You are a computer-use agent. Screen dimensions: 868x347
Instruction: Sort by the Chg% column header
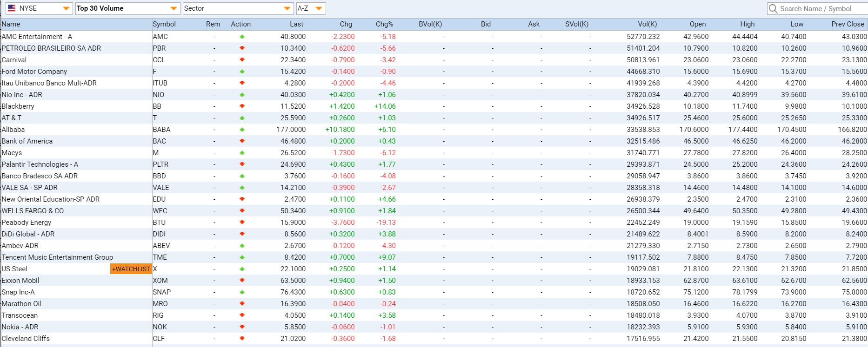(x=385, y=24)
